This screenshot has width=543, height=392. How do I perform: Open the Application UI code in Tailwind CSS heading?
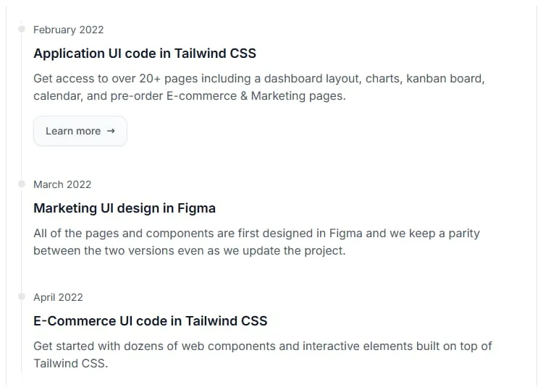pyautogui.click(x=145, y=54)
